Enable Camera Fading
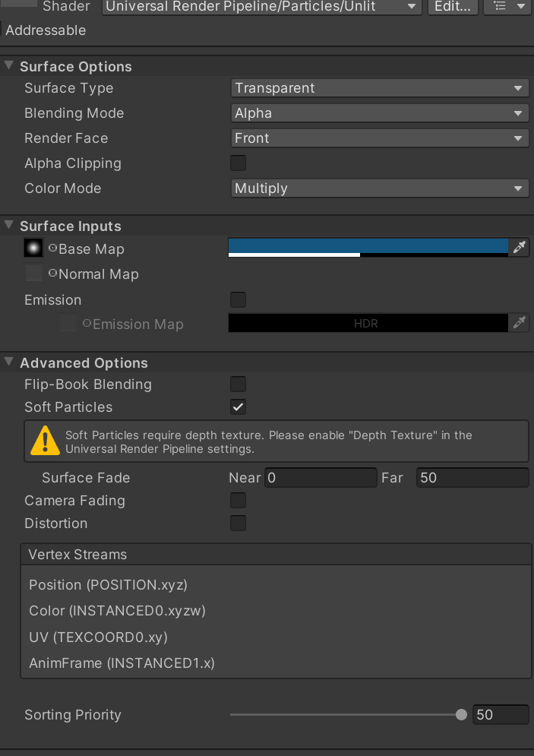 point(238,500)
